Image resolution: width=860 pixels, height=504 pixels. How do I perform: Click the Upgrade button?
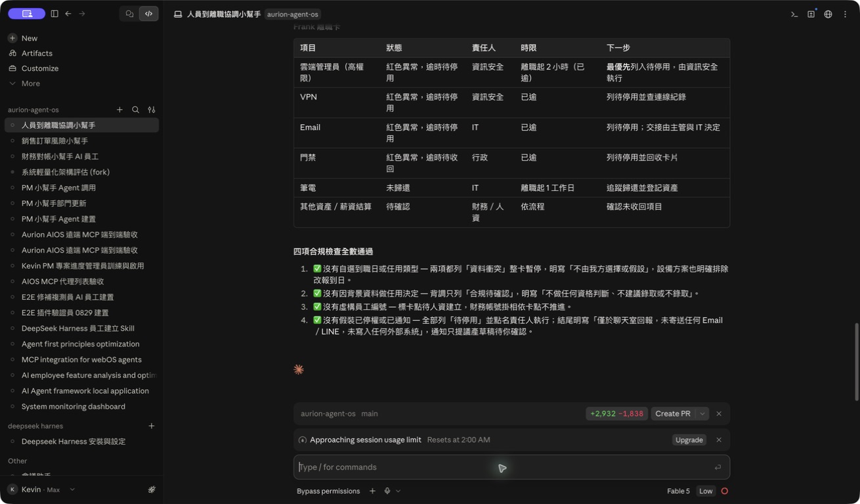[x=689, y=440]
